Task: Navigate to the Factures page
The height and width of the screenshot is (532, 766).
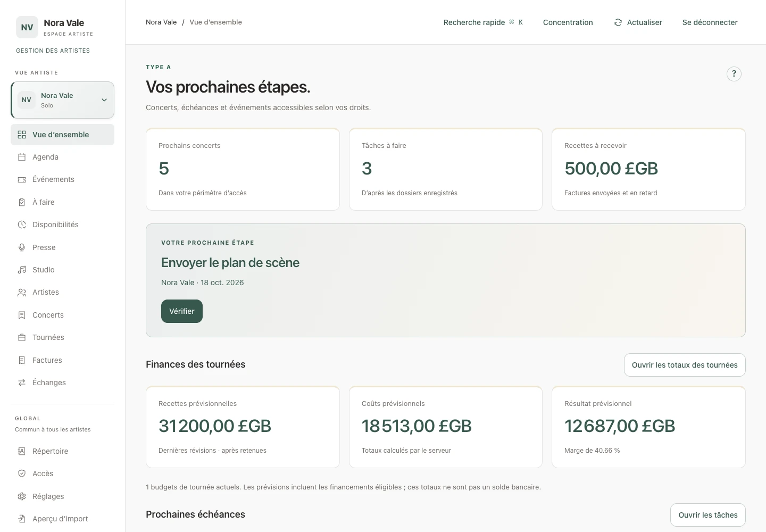Action: point(62,360)
